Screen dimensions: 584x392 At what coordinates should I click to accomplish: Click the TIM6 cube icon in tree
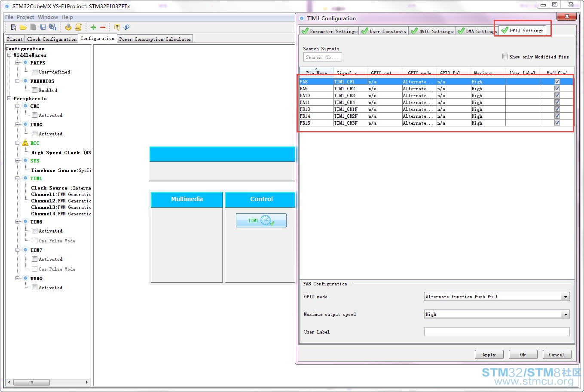25,222
